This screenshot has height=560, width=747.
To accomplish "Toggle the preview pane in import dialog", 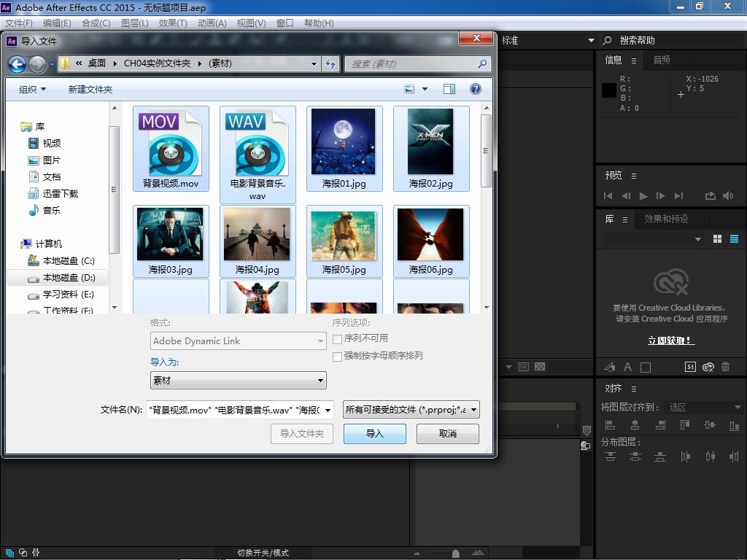I will [x=449, y=89].
